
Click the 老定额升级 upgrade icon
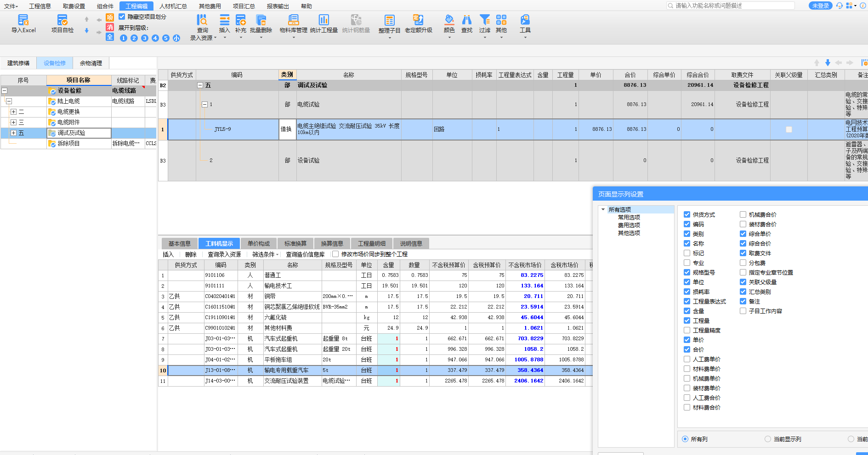coord(418,20)
